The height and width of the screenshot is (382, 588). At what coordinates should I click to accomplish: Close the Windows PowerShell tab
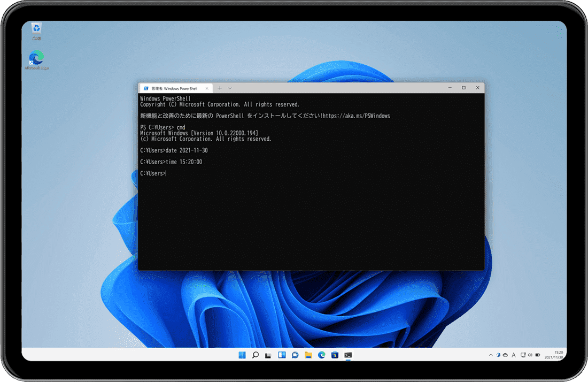[207, 89]
